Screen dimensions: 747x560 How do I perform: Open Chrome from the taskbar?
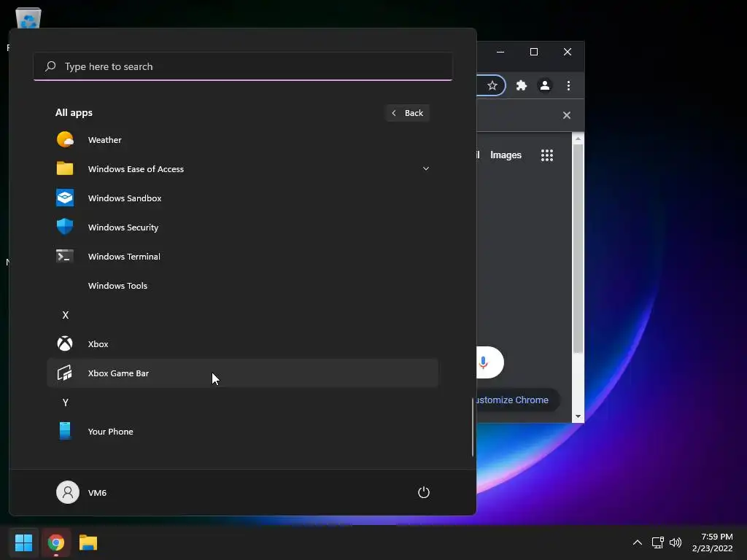[55, 542]
